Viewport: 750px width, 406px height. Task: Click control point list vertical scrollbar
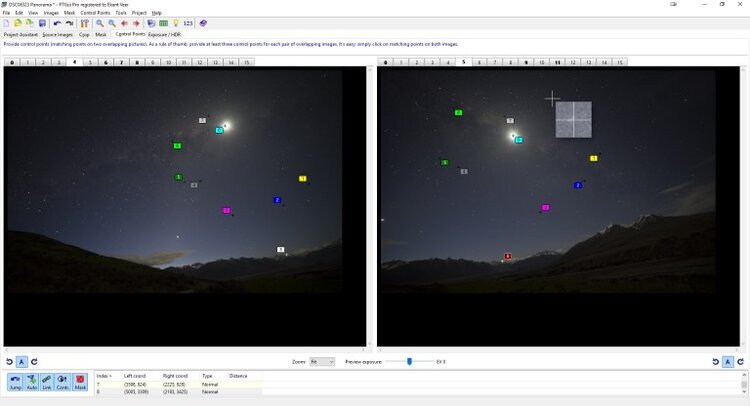(x=744, y=384)
